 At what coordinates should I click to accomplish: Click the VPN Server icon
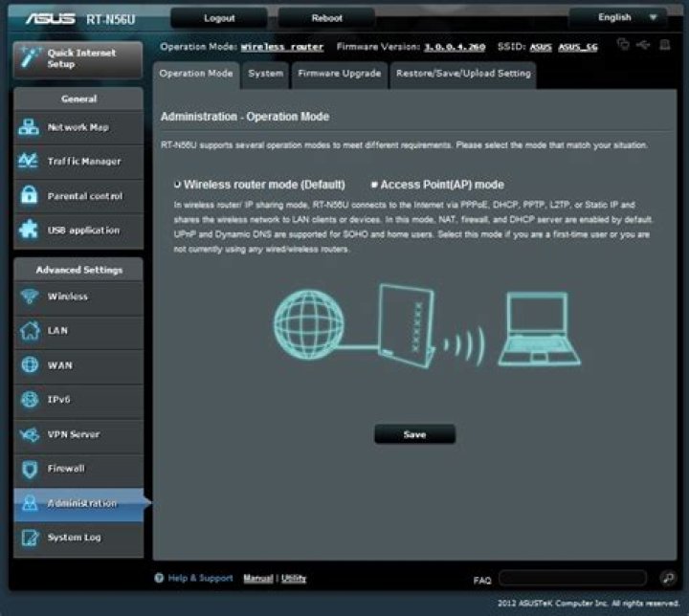tap(30, 434)
